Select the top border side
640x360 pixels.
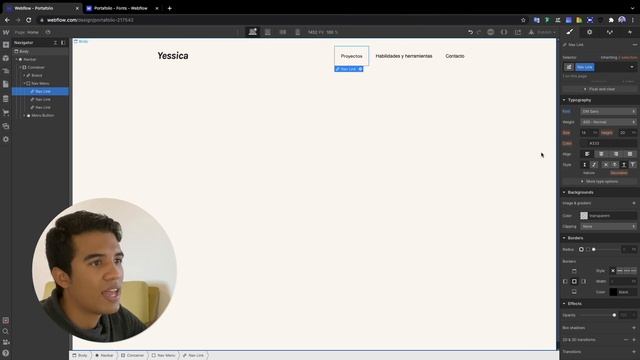coord(574,271)
